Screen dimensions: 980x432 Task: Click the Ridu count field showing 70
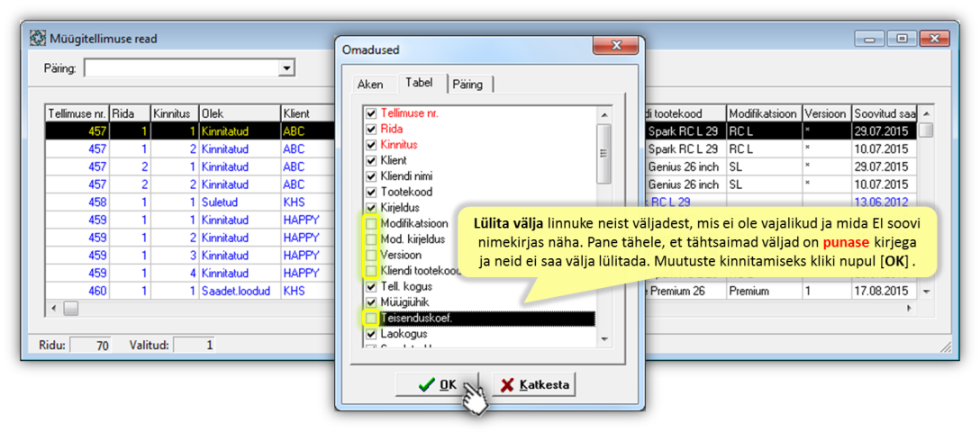[x=91, y=346]
